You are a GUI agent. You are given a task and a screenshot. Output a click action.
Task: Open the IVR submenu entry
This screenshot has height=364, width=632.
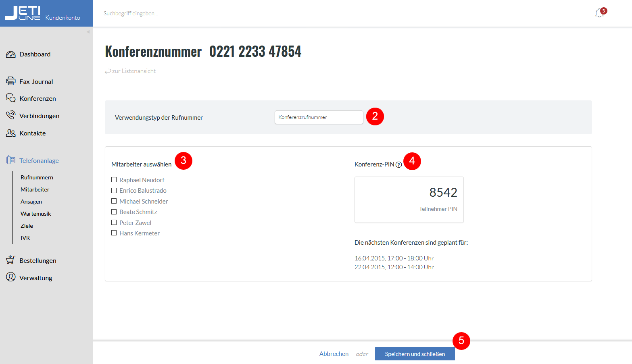click(25, 238)
